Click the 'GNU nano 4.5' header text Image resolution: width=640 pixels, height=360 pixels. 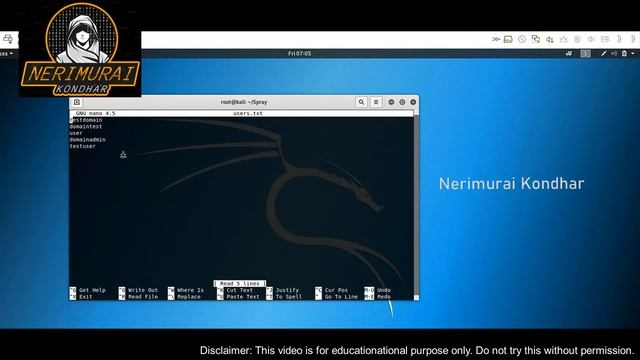click(x=96, y=113)
